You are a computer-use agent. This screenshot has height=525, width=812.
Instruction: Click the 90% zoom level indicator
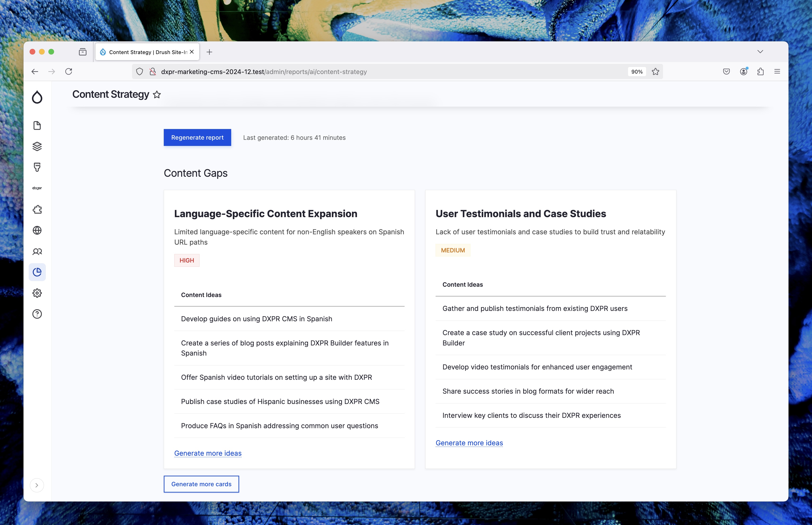coord(636,72)
